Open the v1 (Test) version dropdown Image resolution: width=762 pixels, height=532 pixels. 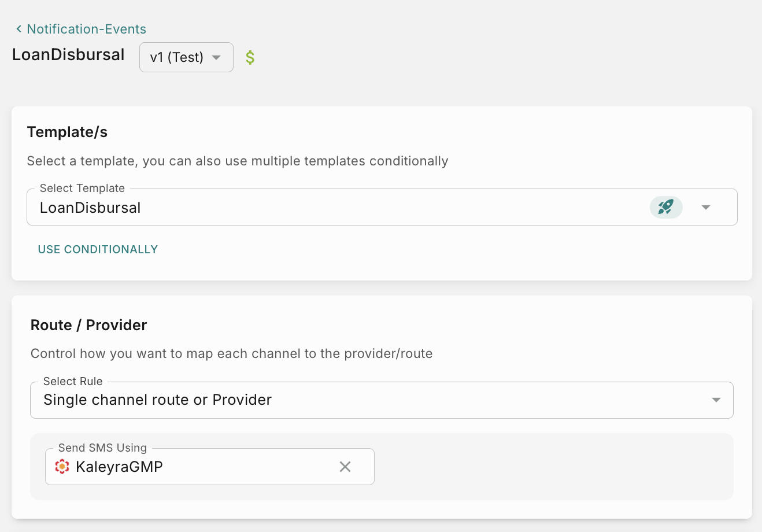click(x=177, y=57)
